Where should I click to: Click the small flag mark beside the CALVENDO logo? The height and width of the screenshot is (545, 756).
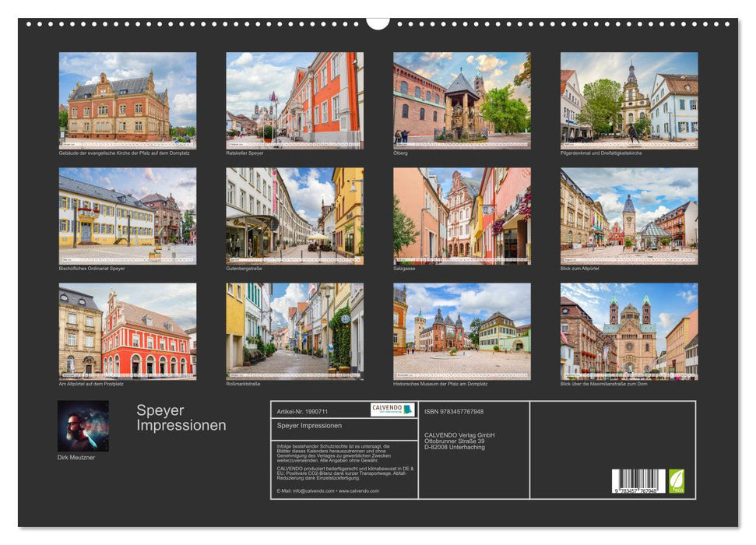coord(406,410)
